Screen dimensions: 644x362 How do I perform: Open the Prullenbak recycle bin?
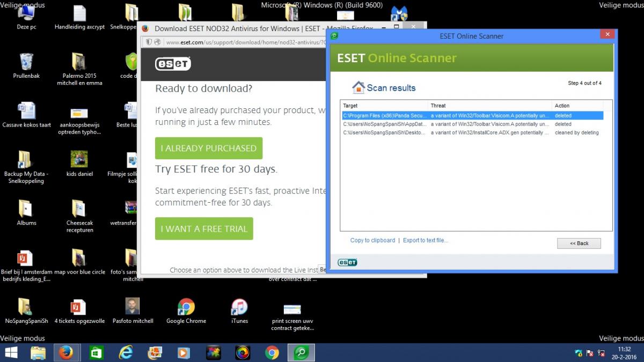26,66
